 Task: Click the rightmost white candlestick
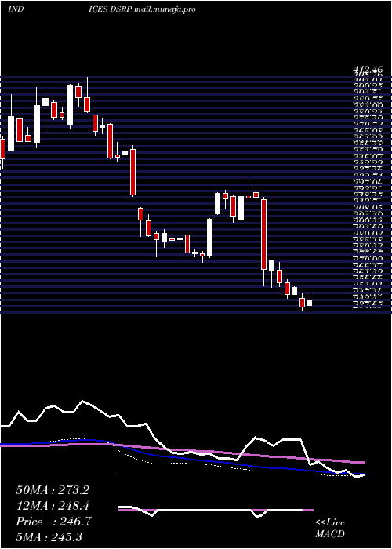point(310,303)
